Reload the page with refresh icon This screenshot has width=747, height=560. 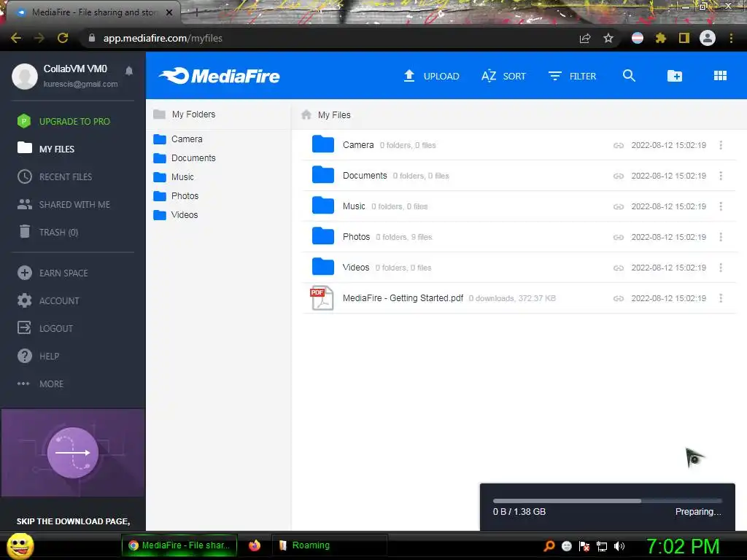(63, 38)
